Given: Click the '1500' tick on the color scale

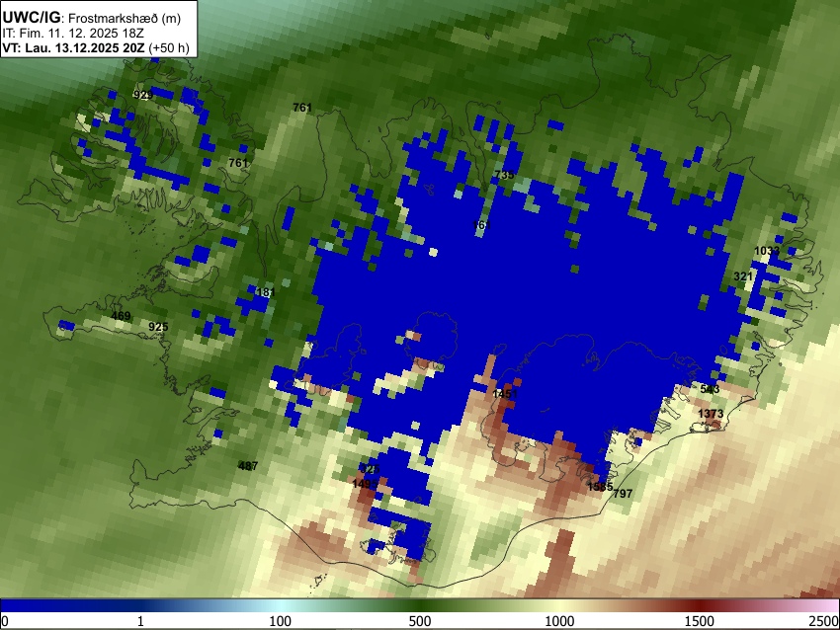Looking at the screenshot, I should [x=700, y=621].
